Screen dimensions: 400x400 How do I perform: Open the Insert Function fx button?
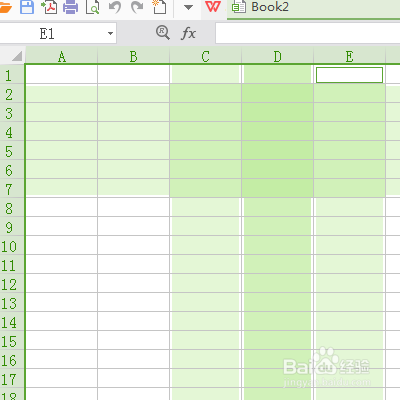[188, 33]
